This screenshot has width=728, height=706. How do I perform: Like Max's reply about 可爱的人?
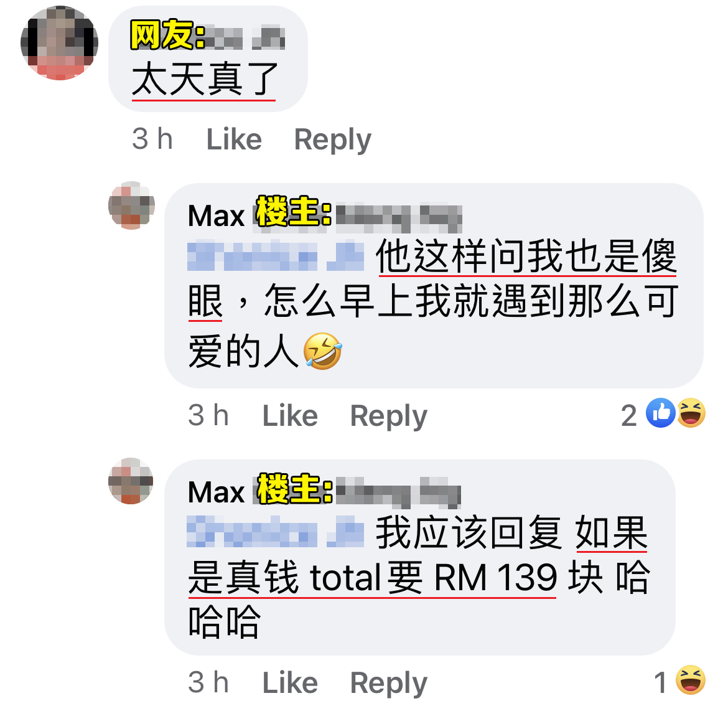[290, 415]
